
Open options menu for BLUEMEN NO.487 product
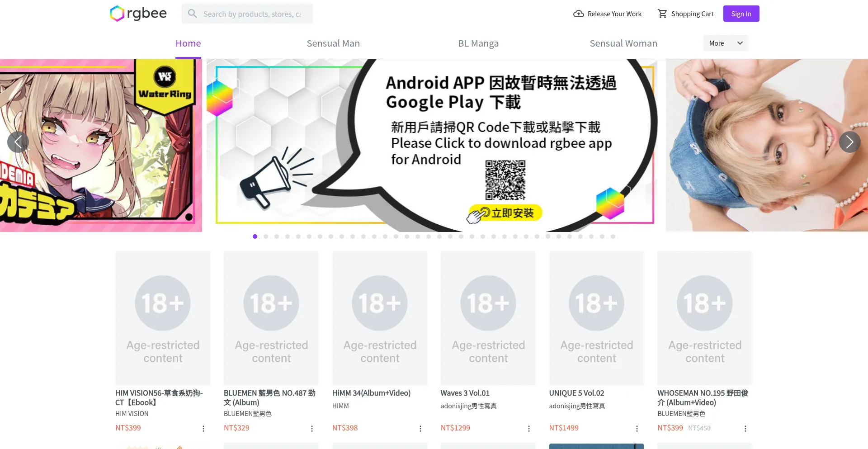coord(312,429)
